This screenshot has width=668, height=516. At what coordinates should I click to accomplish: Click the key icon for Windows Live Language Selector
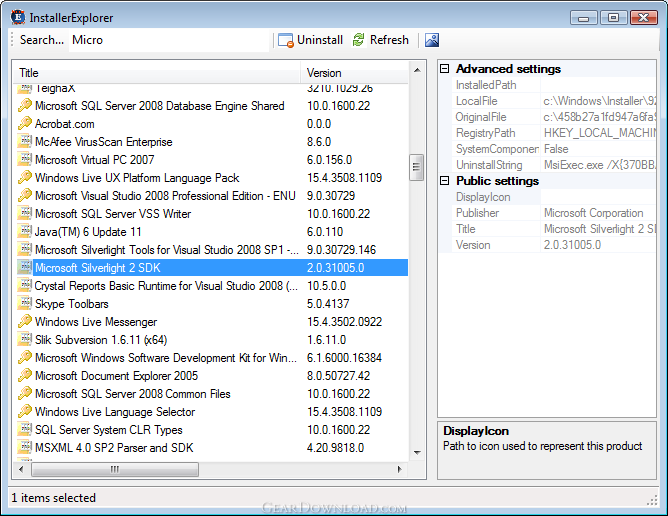[x=25, y=412]
